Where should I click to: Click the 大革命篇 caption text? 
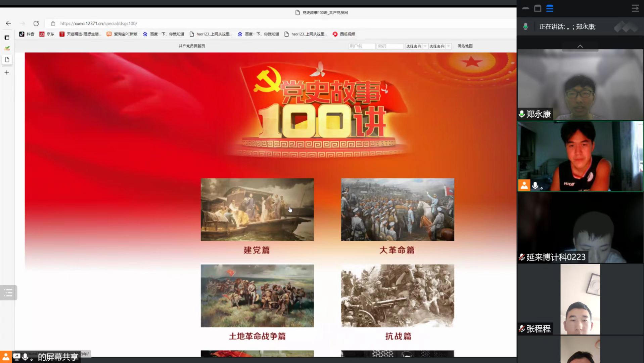[397, 250]
